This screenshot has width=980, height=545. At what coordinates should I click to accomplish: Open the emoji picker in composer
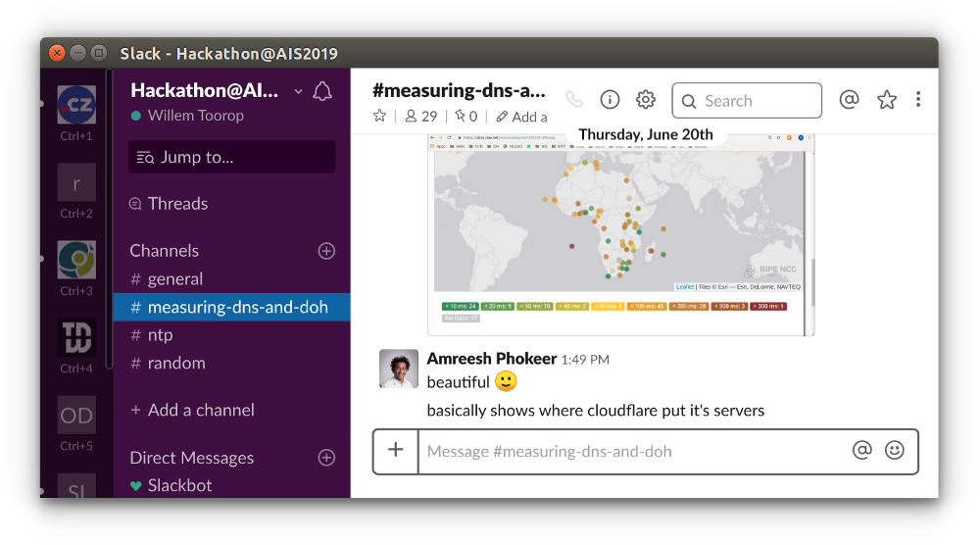pos(895,450)
